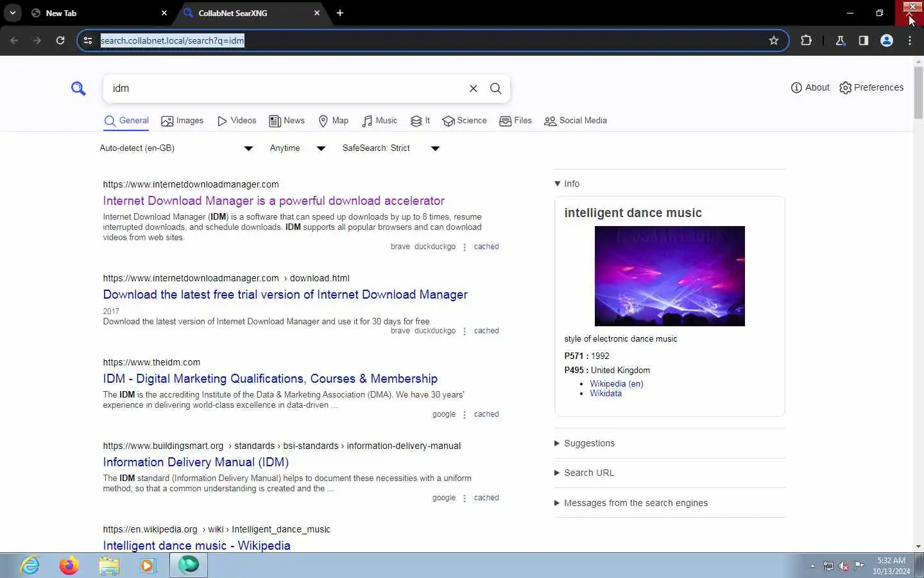
Task: Switch to the Science tab
Action: point(465,121)
